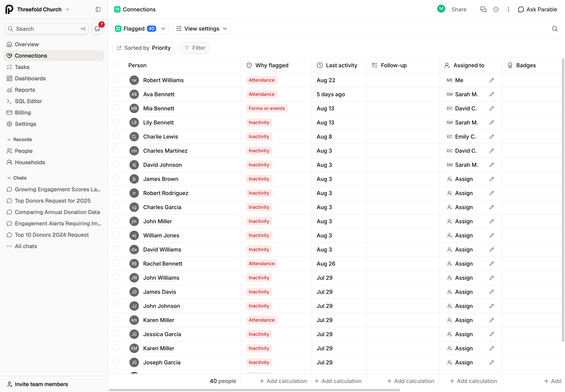This screenshot has width=565, height=392.
Task: Navigate to SQL Editor
Action: coord(54,101)
